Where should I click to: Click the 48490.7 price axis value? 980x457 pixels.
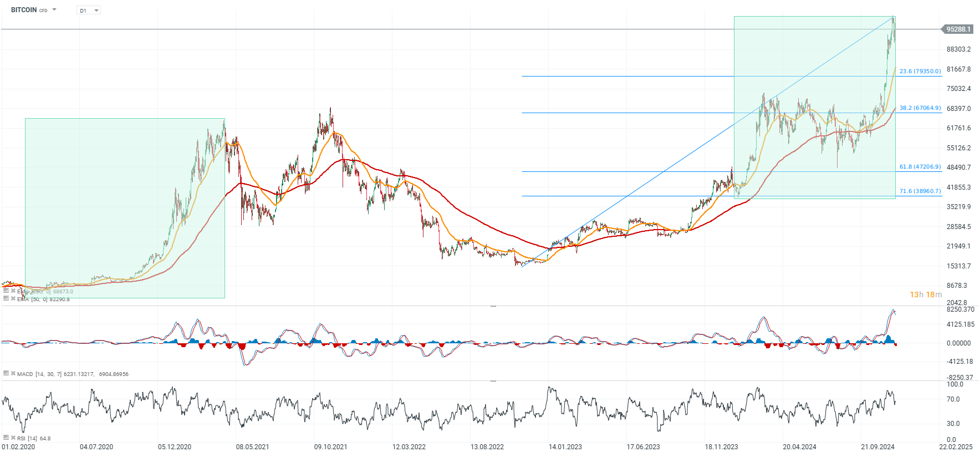click(x=959, y=167)
